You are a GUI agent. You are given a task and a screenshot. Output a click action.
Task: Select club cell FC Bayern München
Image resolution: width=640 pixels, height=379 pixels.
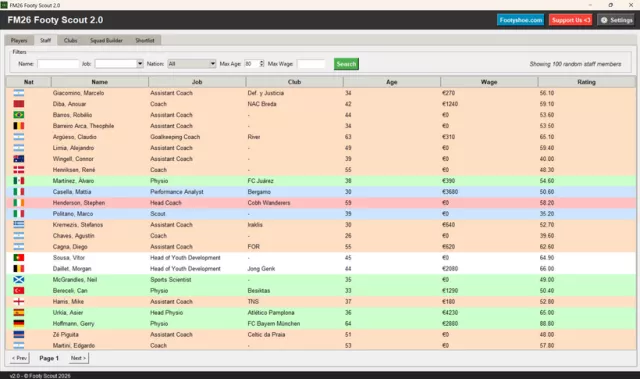[x=274, y=324]
